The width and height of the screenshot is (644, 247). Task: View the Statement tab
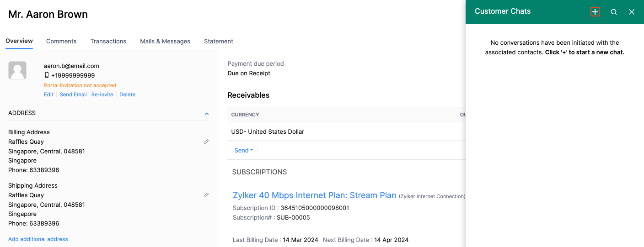tap(219, 41)
